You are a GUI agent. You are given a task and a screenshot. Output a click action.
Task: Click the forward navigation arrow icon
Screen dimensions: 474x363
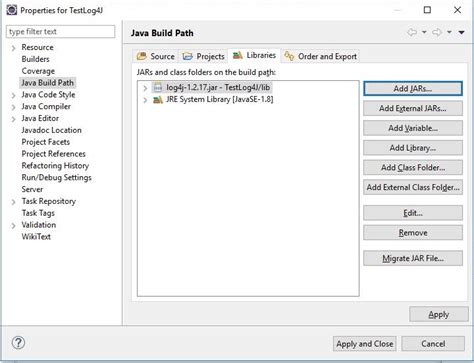coord(437,32)
